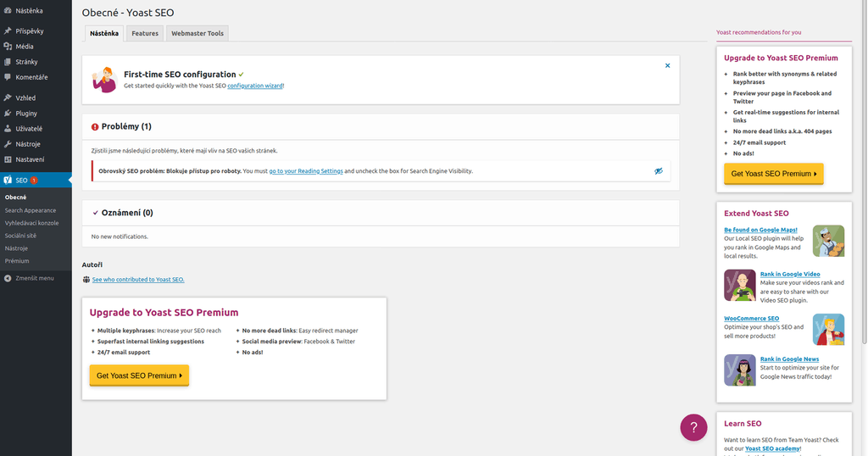Click the purple question mark help button

point(693,427)
